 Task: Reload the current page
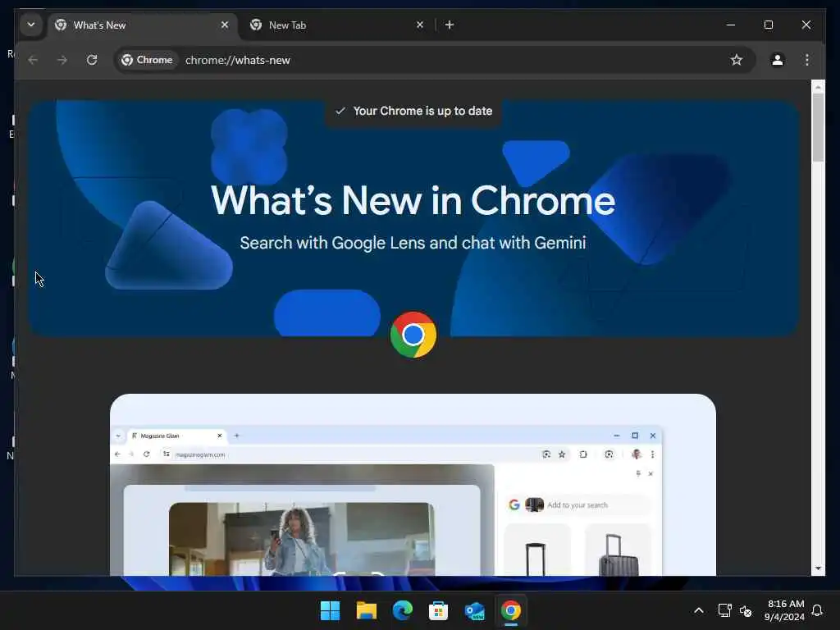92,60
